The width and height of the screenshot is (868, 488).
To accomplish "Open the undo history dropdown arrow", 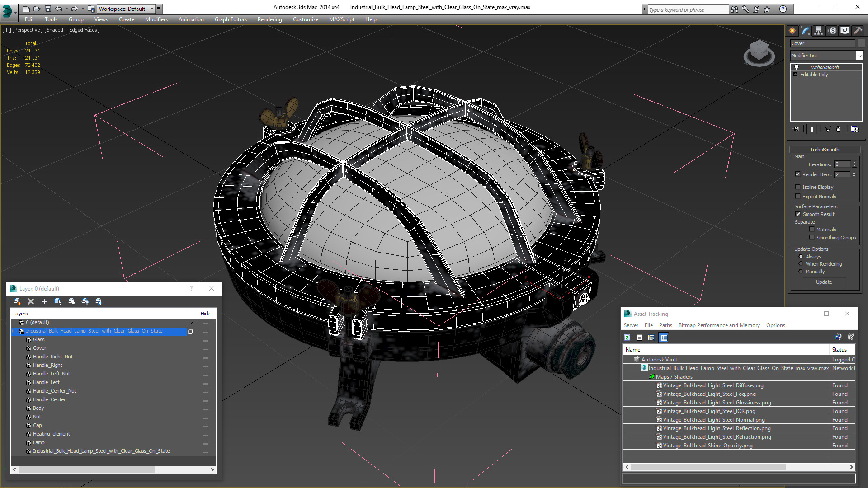I will (66, 9).
